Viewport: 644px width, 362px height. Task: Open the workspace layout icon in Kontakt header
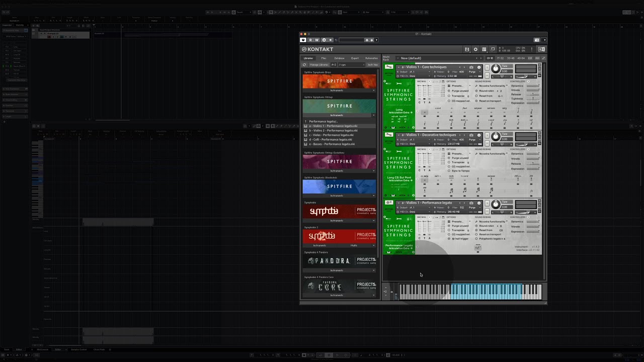tap(484, 49)
